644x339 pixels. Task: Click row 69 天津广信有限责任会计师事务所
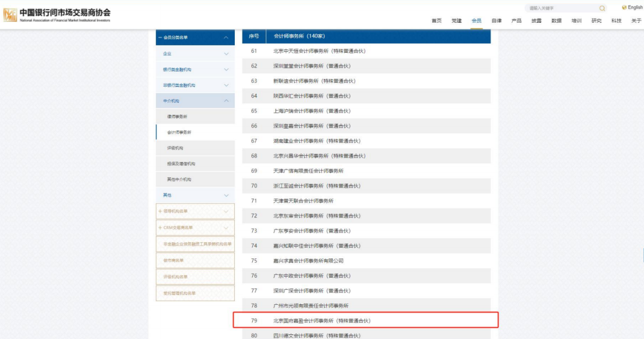coord(367,171)
